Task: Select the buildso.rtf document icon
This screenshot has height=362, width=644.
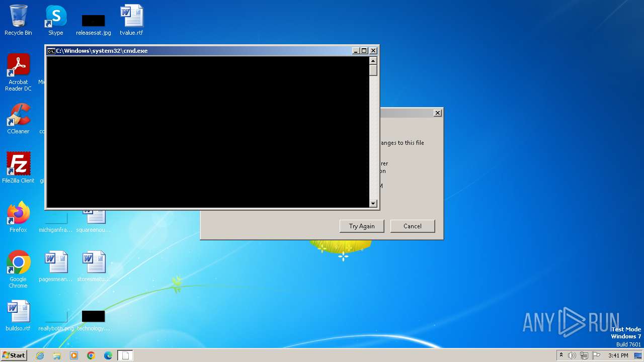Action: (18, 316)
